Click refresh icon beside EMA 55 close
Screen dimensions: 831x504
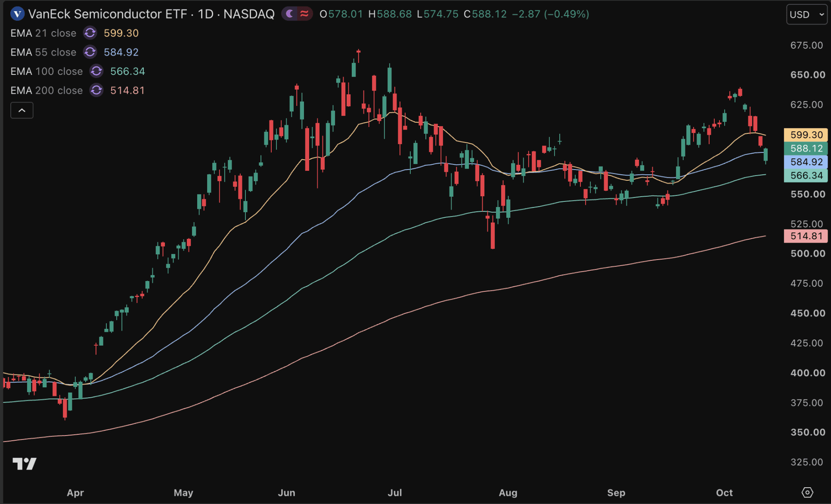pos(90,52)
